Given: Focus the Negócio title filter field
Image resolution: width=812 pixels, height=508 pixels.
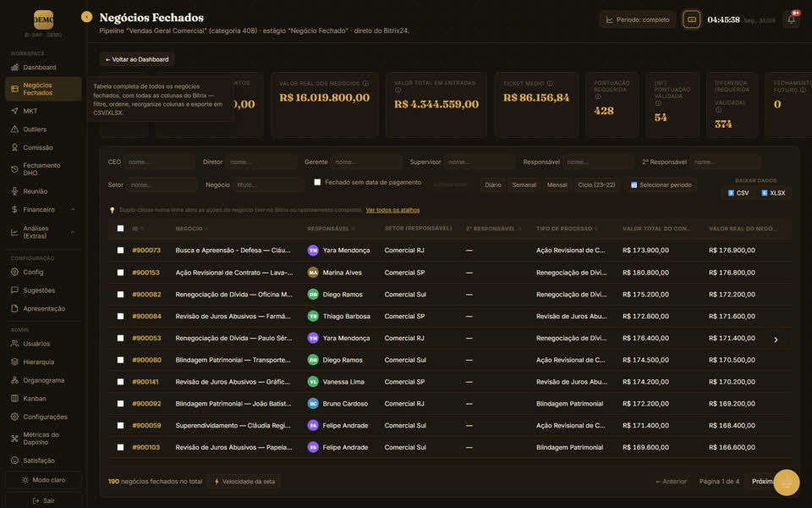Looking at the screenshot, I should pos(268,185).
